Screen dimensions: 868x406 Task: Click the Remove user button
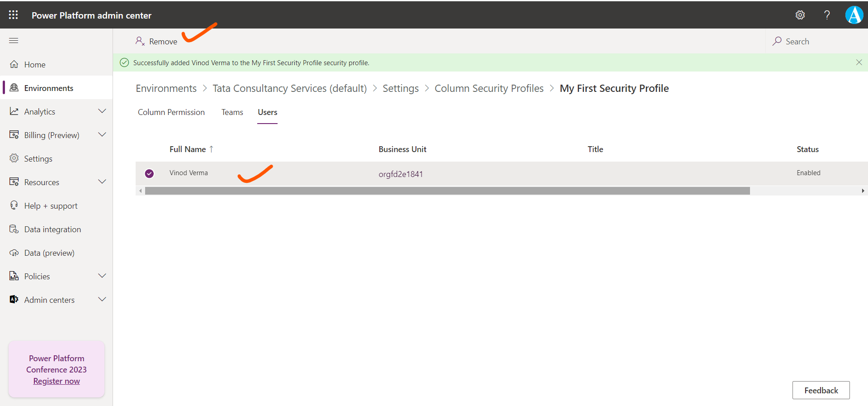click(156, 42)
